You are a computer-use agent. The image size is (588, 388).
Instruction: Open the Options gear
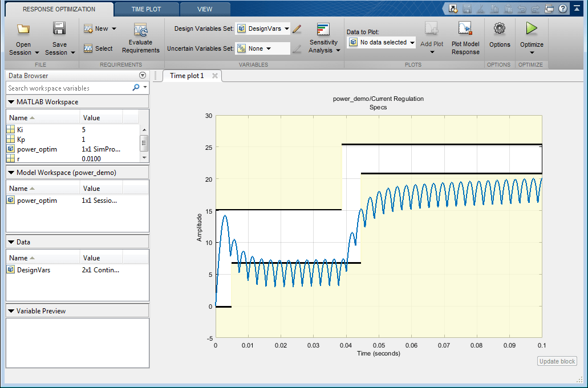tap(500, 29)
